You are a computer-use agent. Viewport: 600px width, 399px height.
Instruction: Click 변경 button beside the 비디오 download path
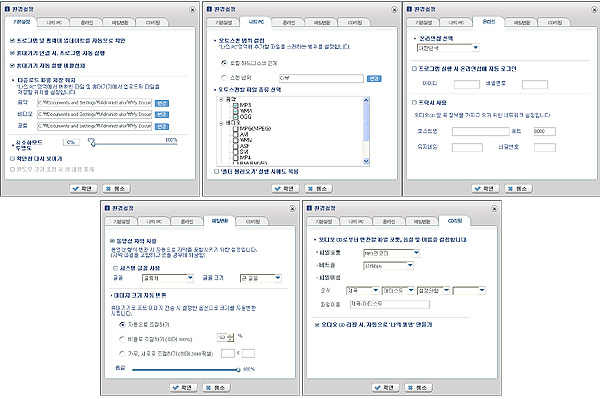pos(162,115)
